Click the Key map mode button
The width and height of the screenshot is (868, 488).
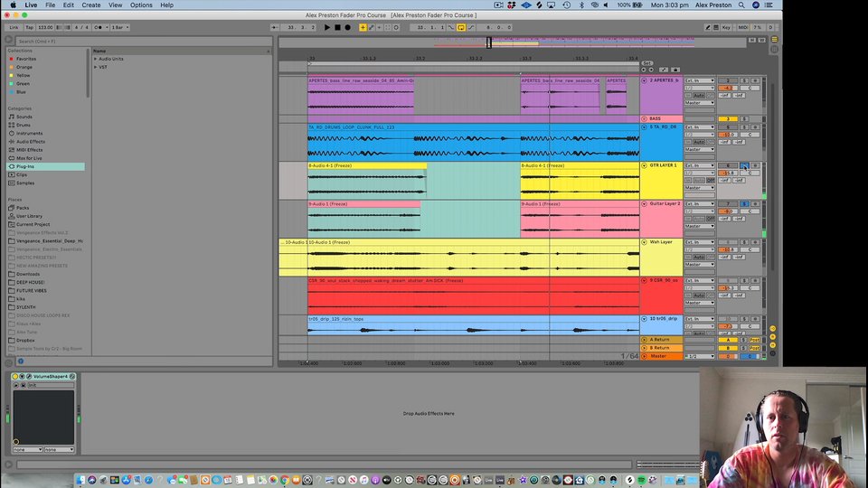(726, 27)
